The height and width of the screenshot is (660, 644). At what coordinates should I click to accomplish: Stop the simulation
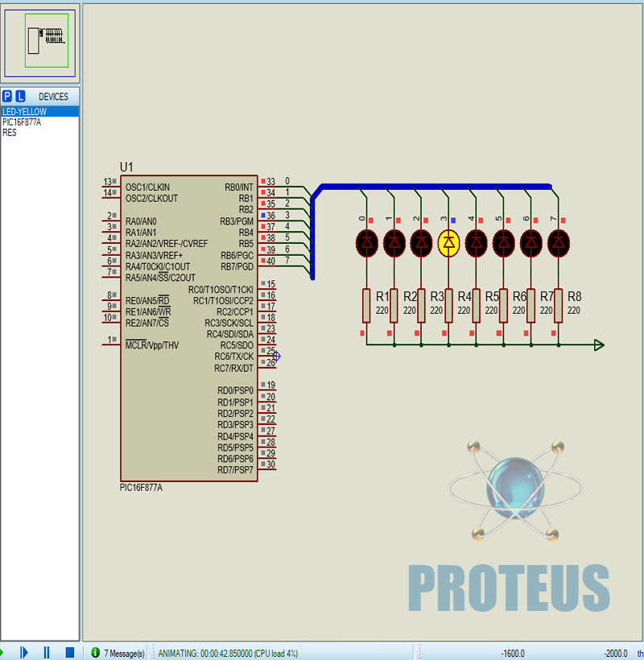pyautogui.click(x=70, y=652)
